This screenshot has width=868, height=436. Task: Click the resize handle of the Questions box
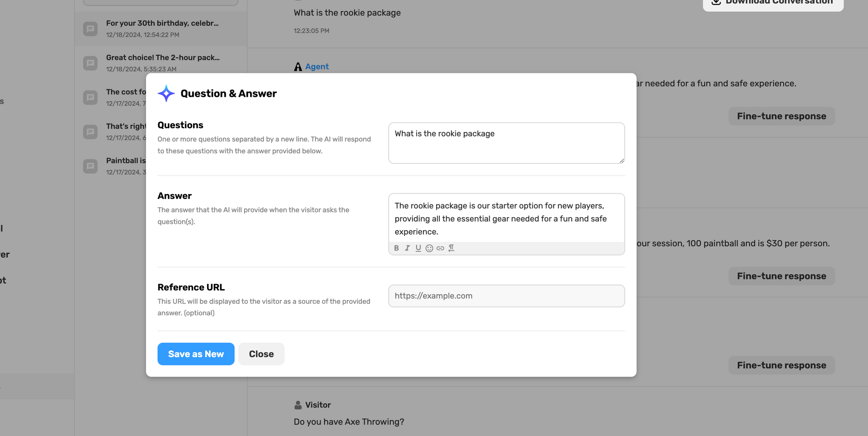pos(622,161)
